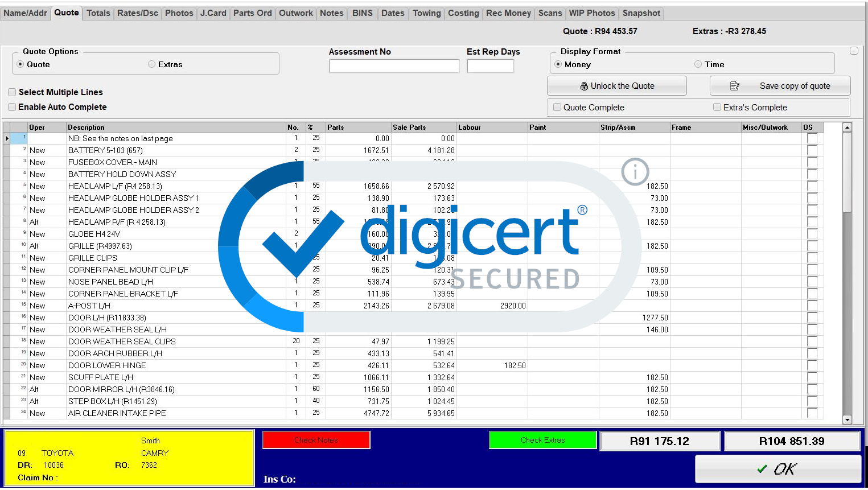Viewport: 868px width, 490px height.
Task: Enable Select Multiple Lines checkbox
Action: pos(12,92)
